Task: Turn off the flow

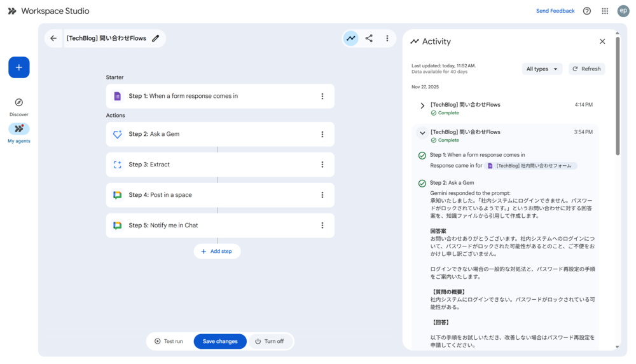Action: 270,341
